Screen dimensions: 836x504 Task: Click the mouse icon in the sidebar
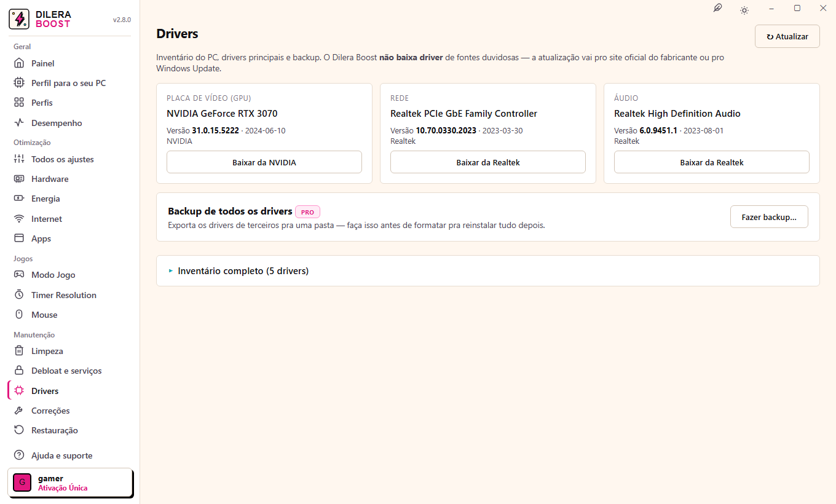click(19, 315)
